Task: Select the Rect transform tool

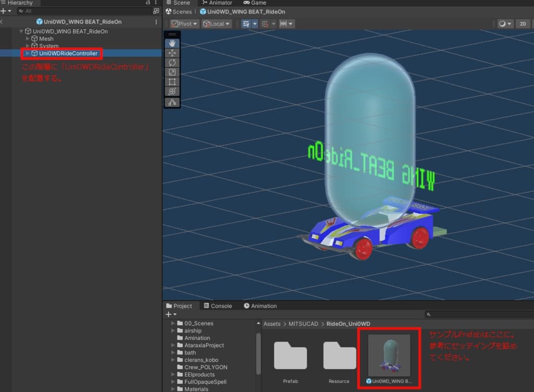Action: coord(172,82)
